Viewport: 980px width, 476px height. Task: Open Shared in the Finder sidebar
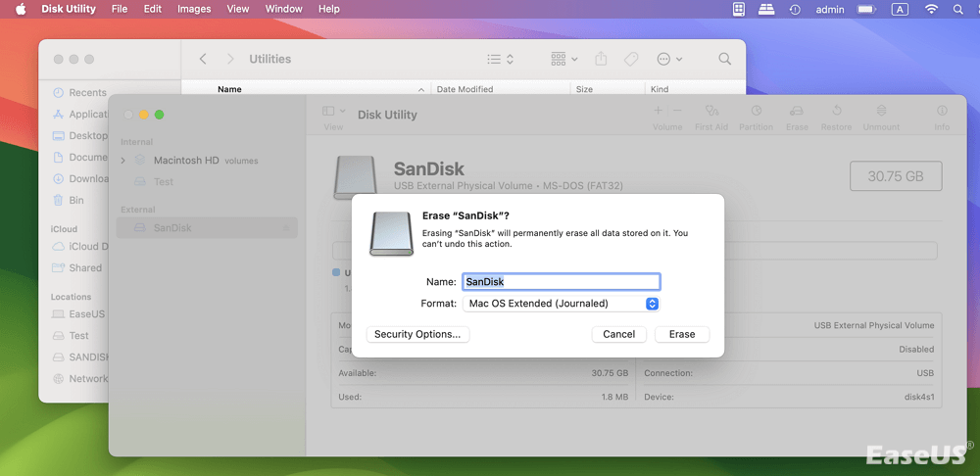76,268
